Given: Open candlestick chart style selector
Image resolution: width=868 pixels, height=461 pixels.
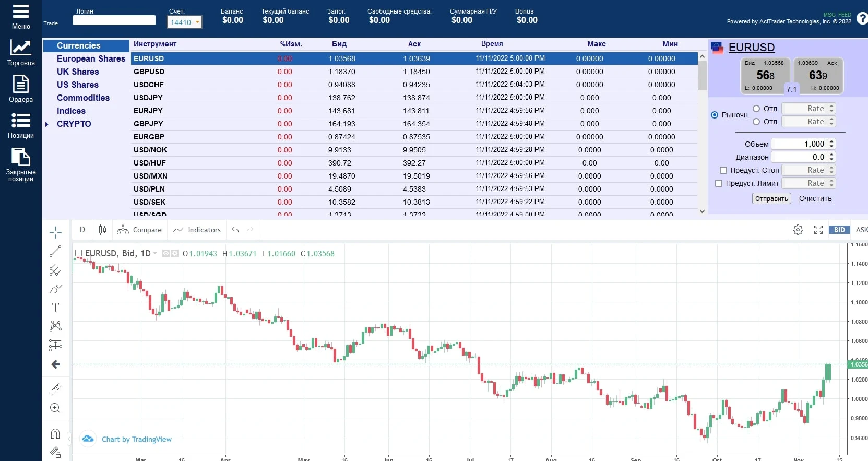Looking at the screenshot, I should 102,230.
